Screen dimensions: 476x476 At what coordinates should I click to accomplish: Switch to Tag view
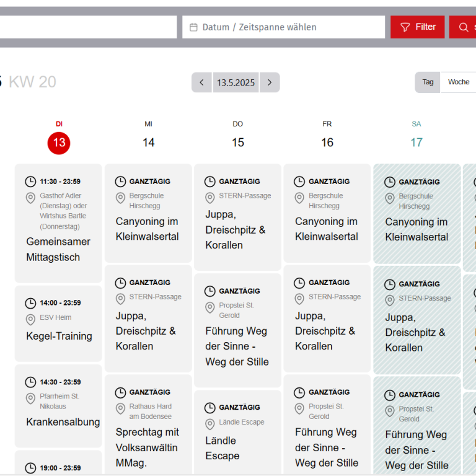tap(428, 82)
